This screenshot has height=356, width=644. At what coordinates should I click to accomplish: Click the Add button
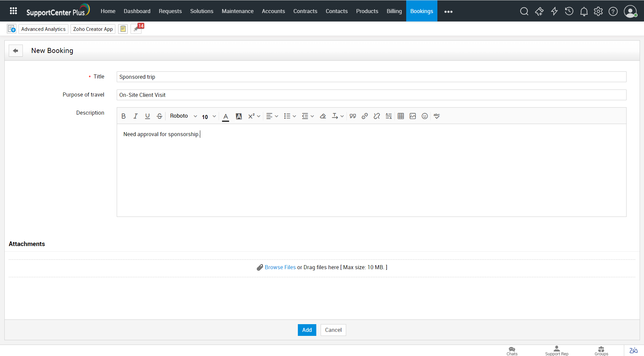point(307,330)
